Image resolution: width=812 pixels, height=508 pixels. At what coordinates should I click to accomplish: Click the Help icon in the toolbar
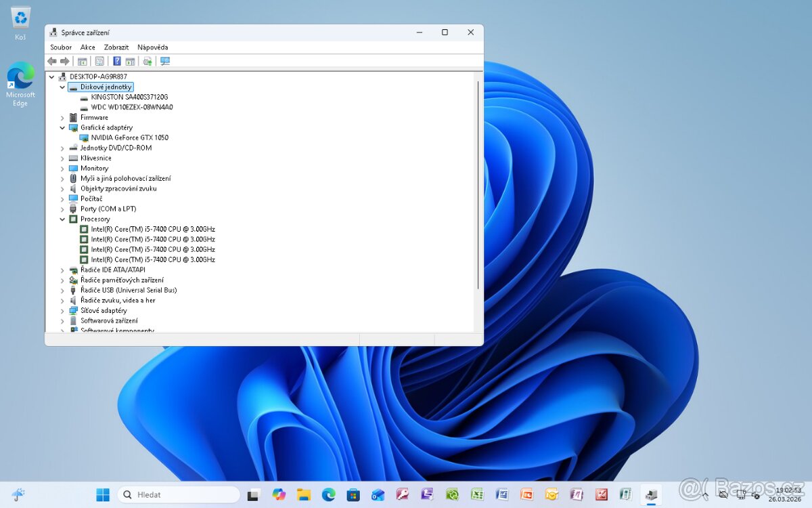tap(117, 61)
